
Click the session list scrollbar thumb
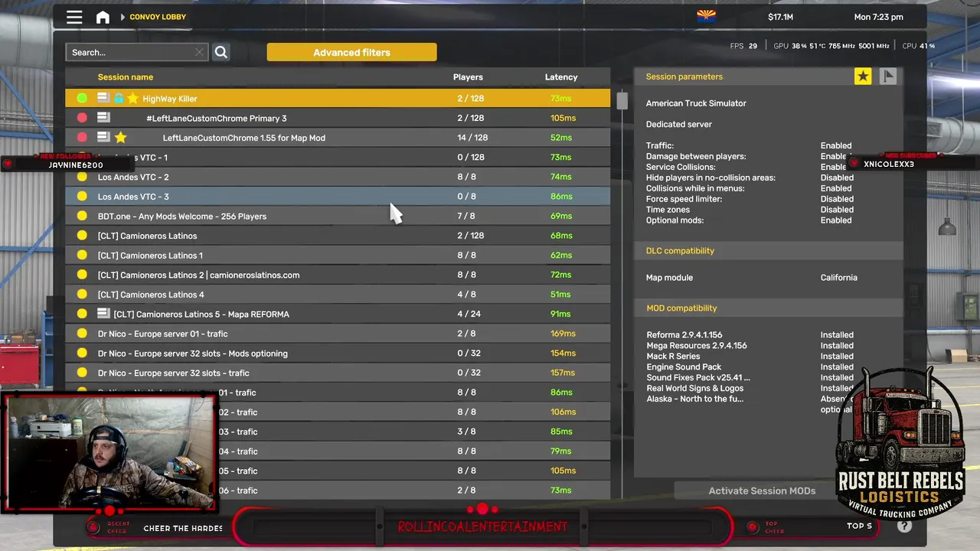(622, 100)
